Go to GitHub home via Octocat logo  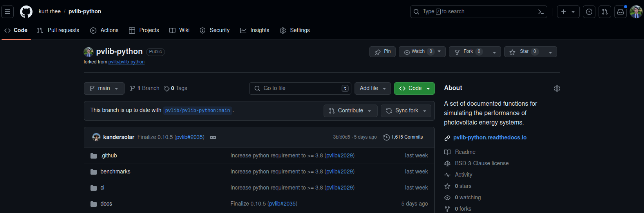tap(26, 12)
